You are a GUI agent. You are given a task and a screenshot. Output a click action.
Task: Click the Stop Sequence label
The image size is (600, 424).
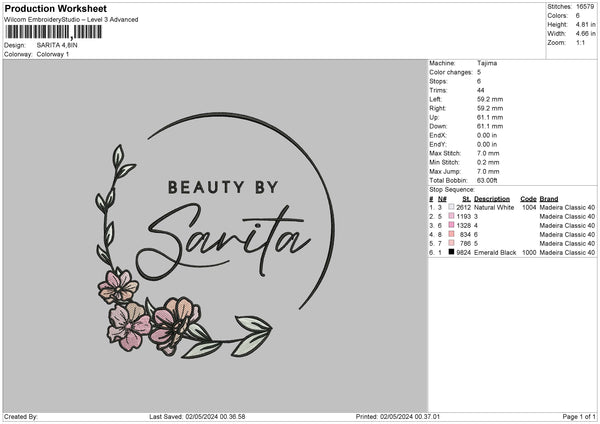pyautogui.click(x=452, y=188)
